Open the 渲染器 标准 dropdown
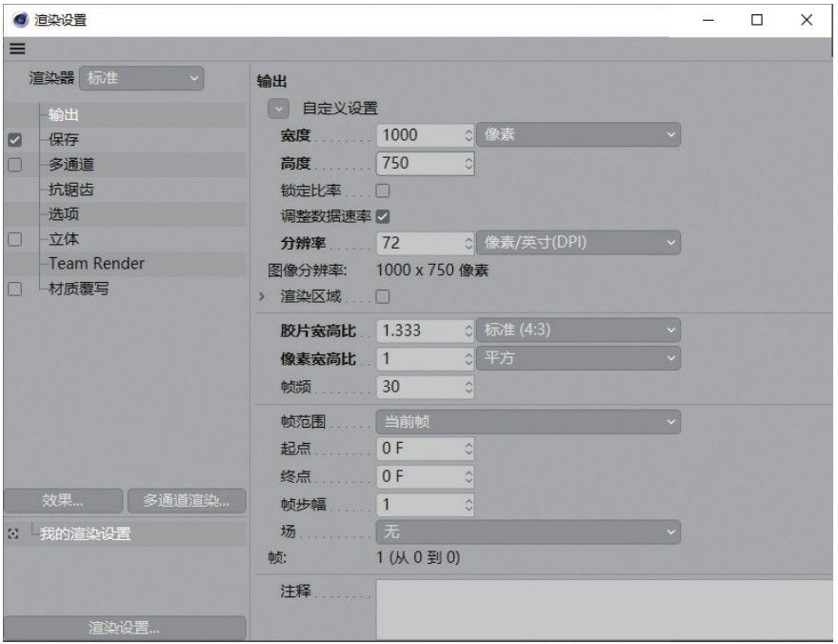This screenshot has height=644, width=838. (x=142, y=78)
